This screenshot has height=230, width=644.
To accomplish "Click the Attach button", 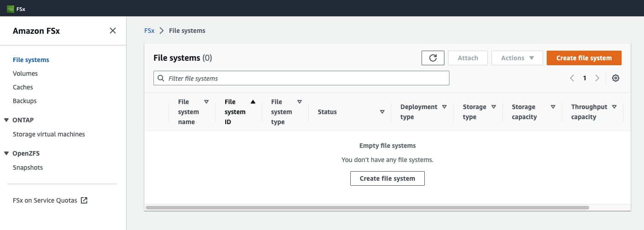I will point(468,58).
